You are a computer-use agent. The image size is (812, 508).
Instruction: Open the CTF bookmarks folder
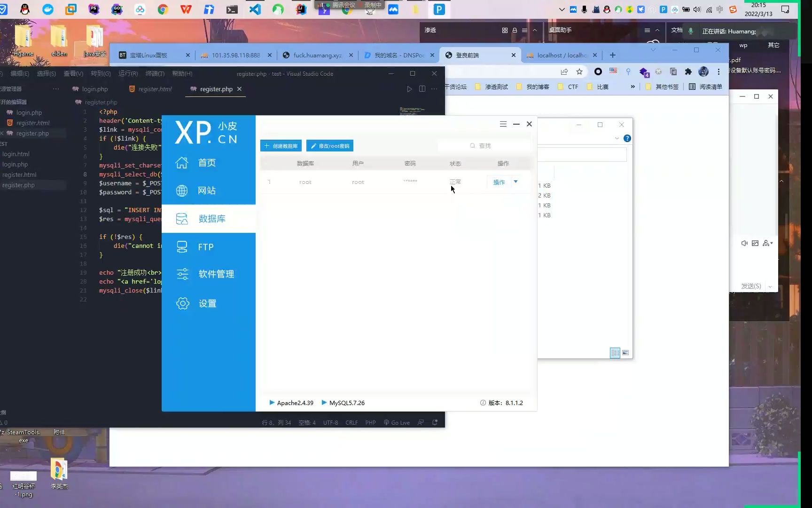568,87
